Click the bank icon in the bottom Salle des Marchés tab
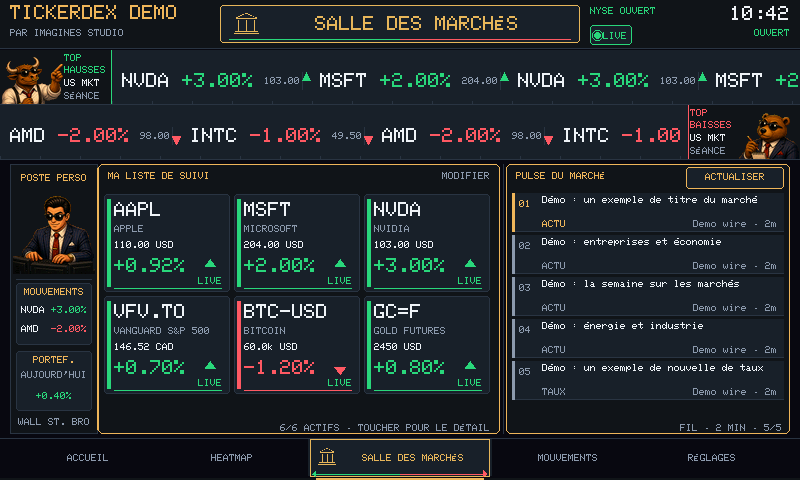This screenshot has height=480, width=800. tap(327, 456)
